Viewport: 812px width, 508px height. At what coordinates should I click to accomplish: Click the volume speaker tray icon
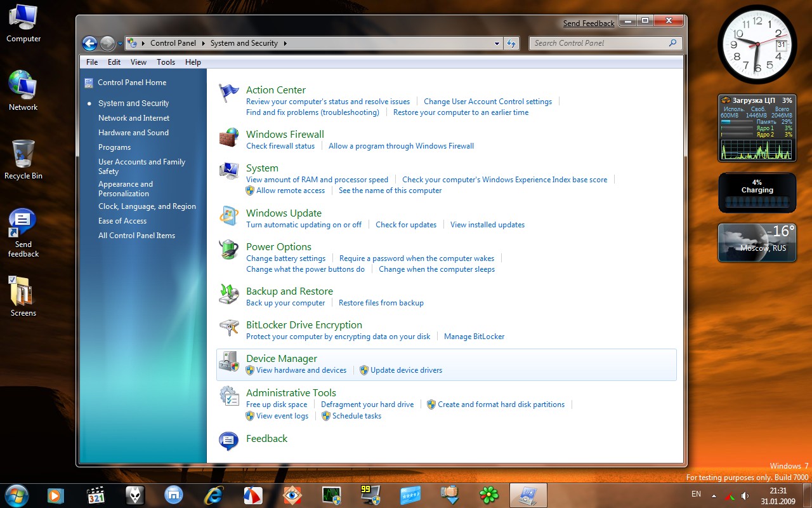point(745,495)
